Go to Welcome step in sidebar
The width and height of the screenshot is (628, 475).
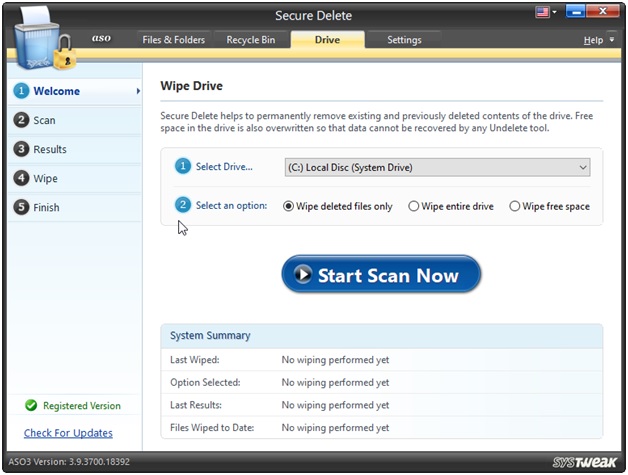(75, 91)
